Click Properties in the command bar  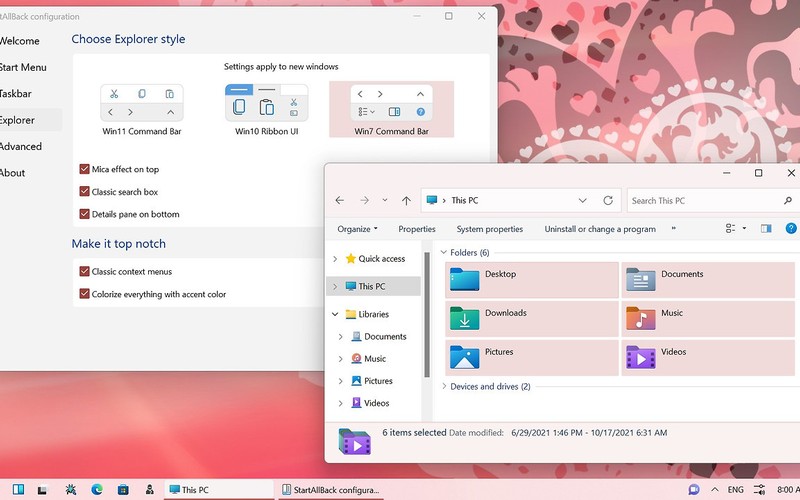417,229
